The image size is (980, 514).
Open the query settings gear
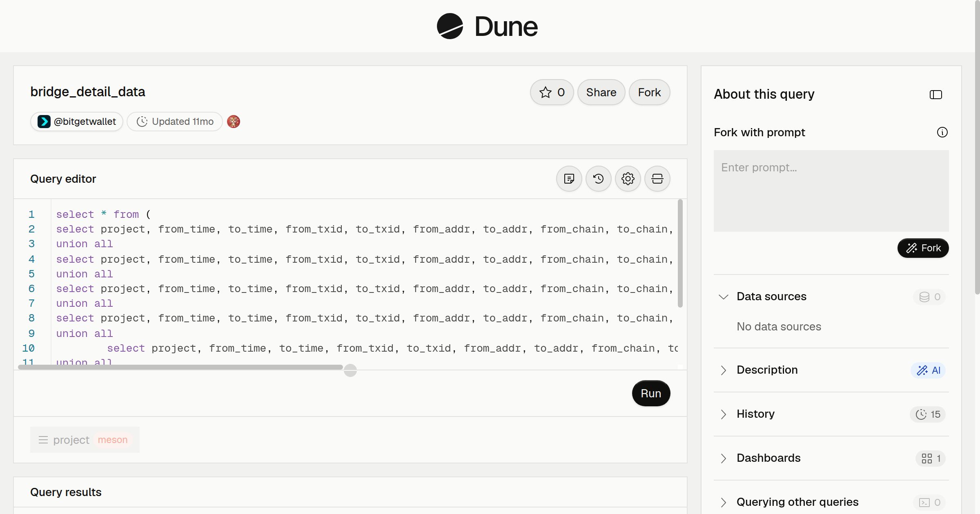pos(628,179)
